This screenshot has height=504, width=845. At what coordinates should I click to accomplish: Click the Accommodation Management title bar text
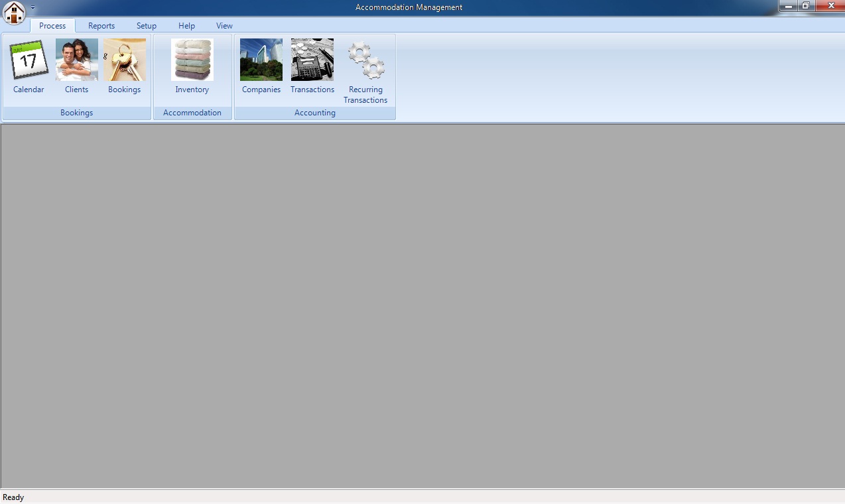[x=409, y=7]
